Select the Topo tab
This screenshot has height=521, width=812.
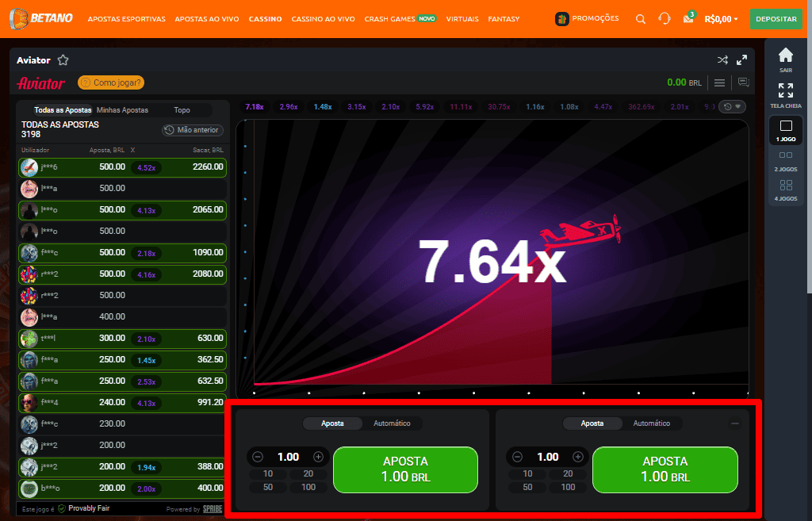[x=182, y=109]
